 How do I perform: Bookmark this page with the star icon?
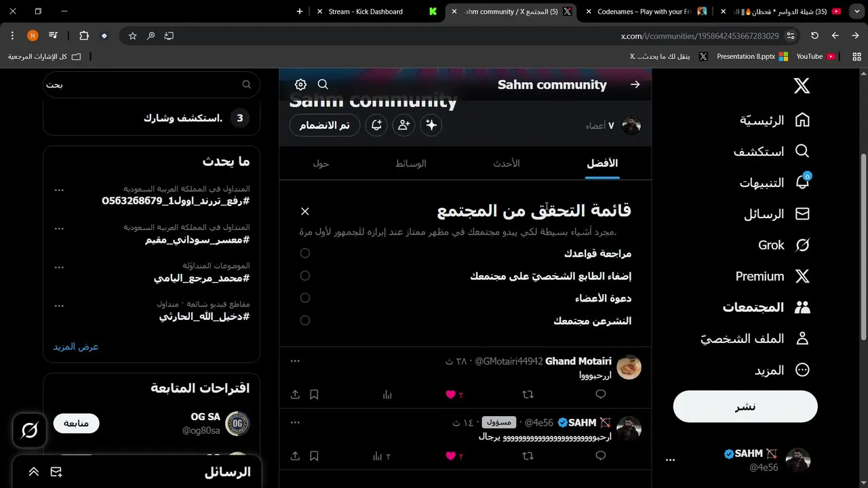(x=132, y=35)
